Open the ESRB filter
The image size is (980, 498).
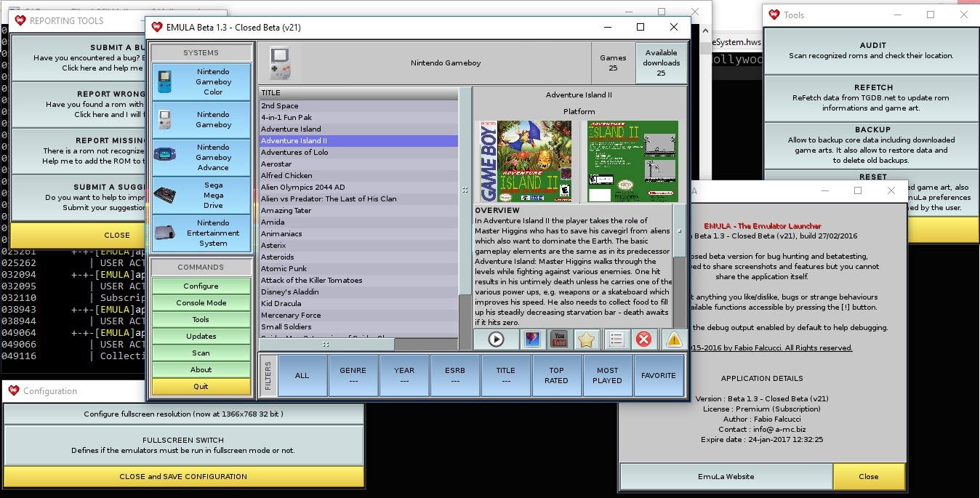coord(455,375)
